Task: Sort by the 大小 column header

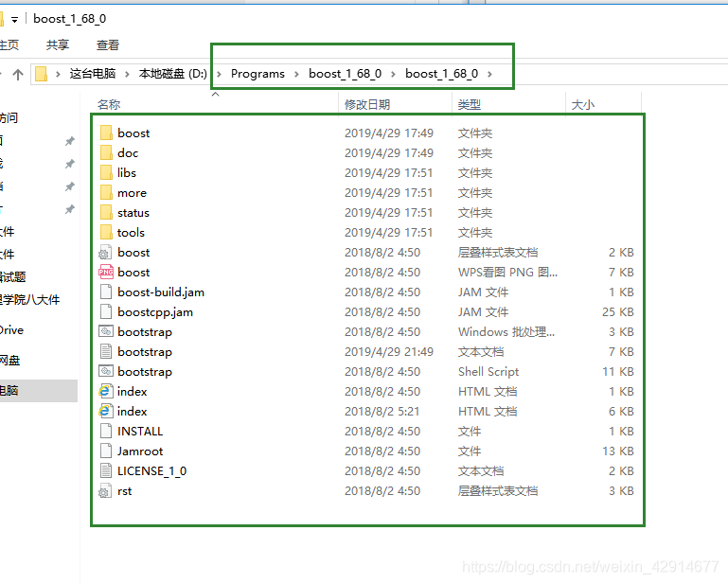Action: [582, 104]
